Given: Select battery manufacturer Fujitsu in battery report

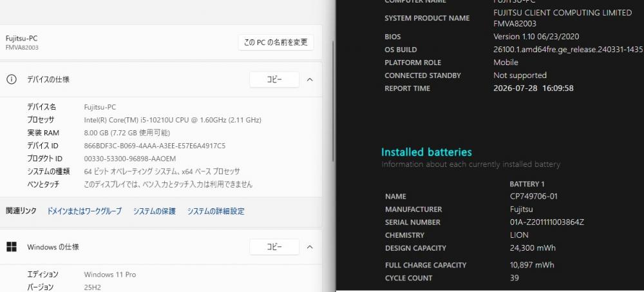Looking at the screenshot, I should [x=522, y=209].
